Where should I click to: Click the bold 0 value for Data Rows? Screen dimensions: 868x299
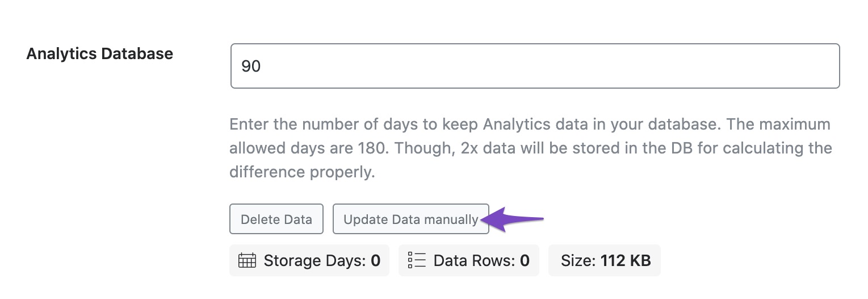pos(525,261)
